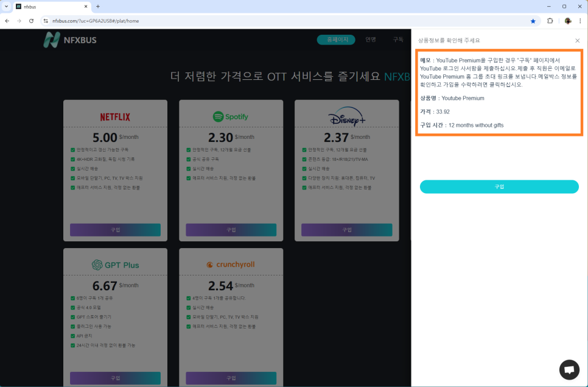Maximize the Chrome window
Screen dimensions: 588x387
tap(564, 6)
